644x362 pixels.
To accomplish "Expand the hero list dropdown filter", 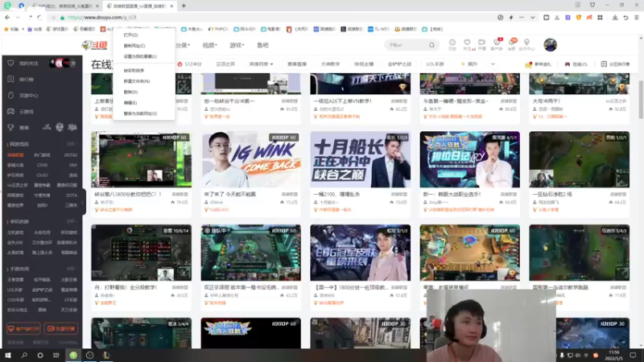I will (261, 64).
